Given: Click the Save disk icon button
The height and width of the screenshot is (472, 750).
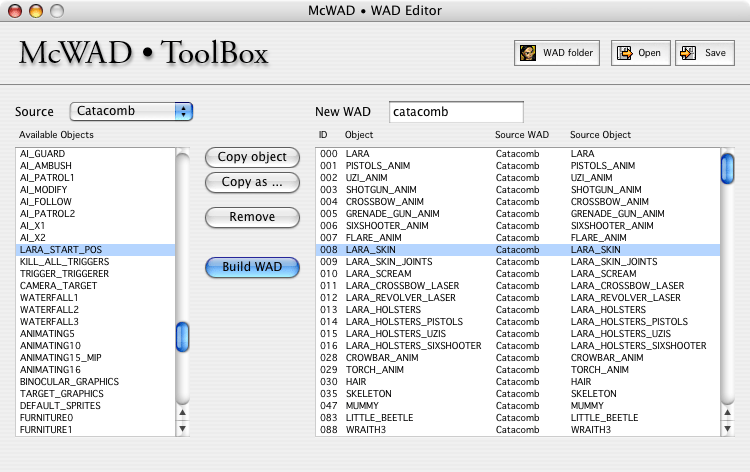Looking at the screenshot, I should 704,53.
